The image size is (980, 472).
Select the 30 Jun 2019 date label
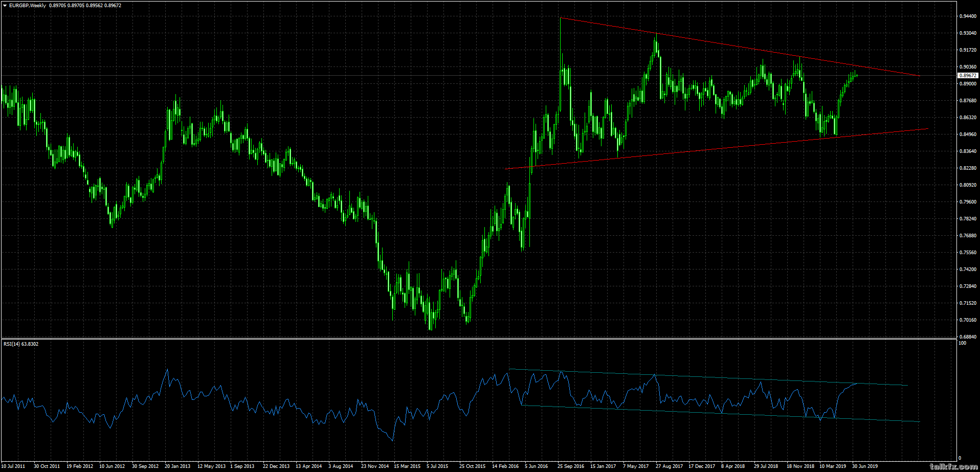(865, 466)
